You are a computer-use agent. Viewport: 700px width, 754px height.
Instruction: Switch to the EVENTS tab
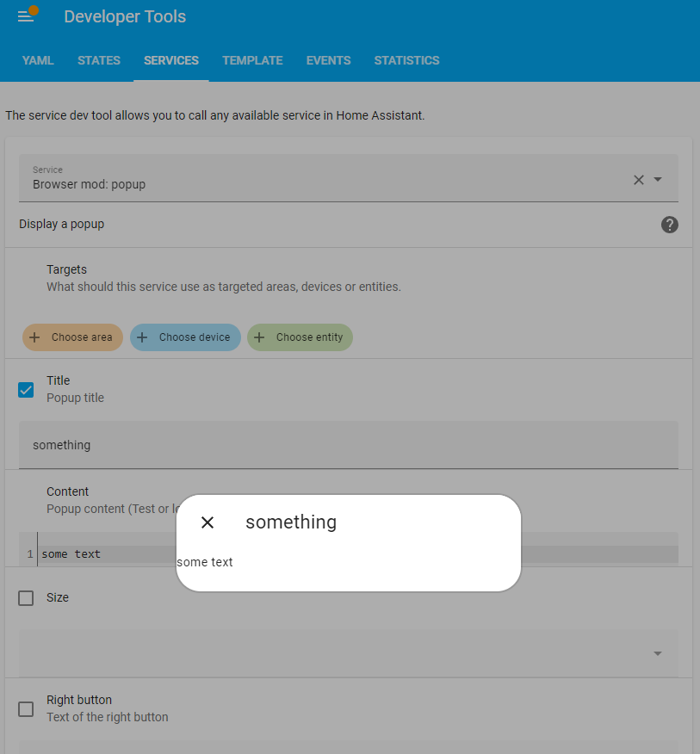coord(328,60)
